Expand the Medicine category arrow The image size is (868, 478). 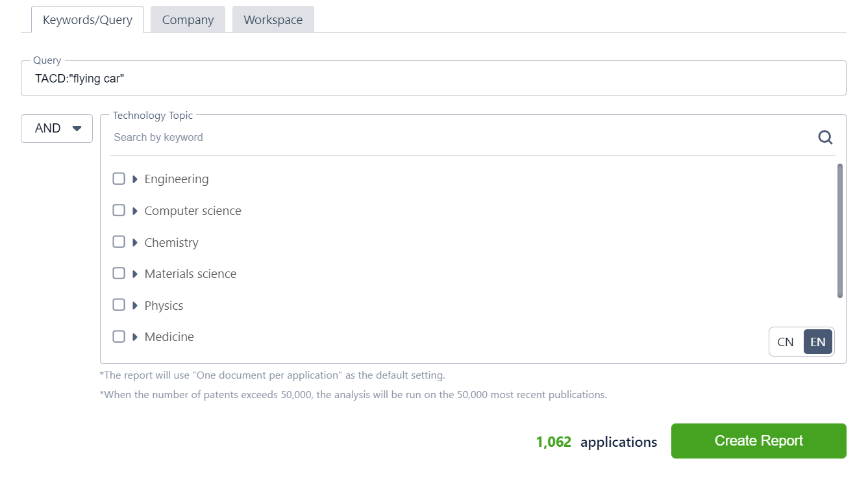pos(135,337)
